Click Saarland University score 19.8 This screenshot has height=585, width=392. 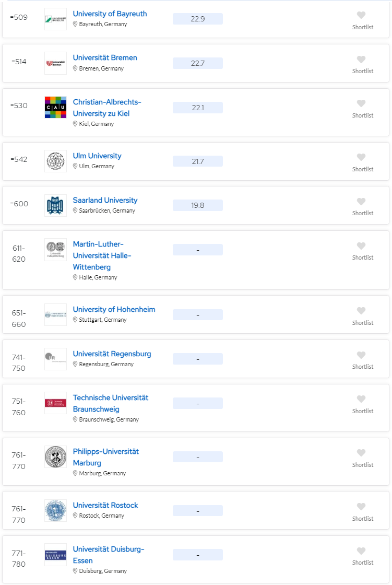pos(198,205)
